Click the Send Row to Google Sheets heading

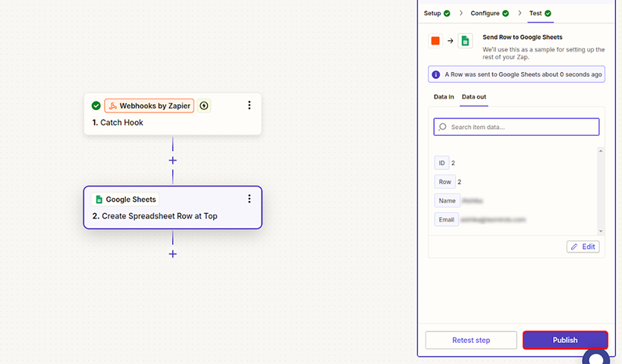pos(522,37)
